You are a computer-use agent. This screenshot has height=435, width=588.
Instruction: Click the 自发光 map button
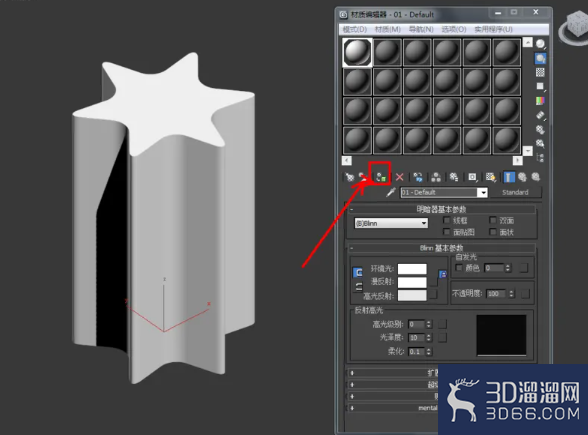pos(524,268)
